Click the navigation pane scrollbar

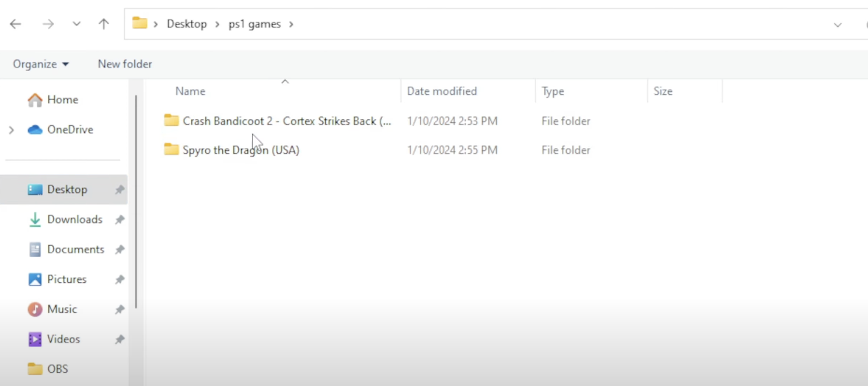(136, 202)
